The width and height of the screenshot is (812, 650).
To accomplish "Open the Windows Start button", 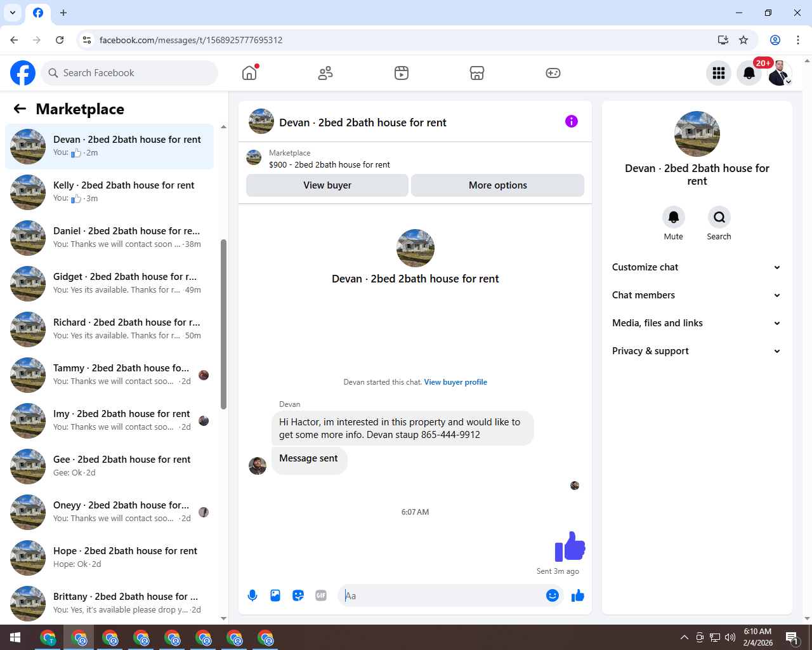I will (15, 637).
